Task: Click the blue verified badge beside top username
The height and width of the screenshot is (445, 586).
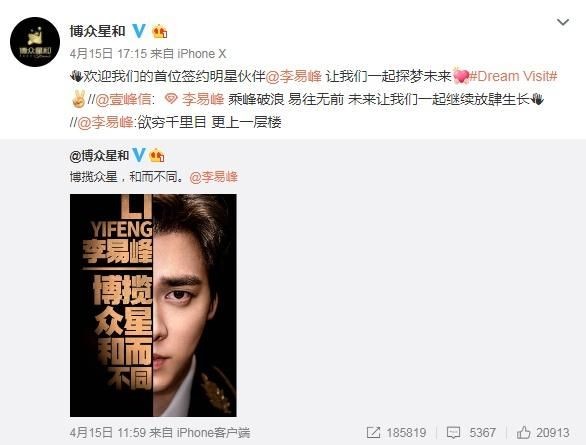Action: [x=139, y=31]
